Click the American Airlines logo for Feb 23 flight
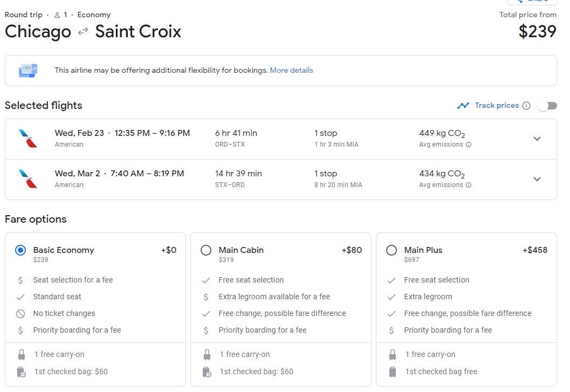 click(28, 139)
